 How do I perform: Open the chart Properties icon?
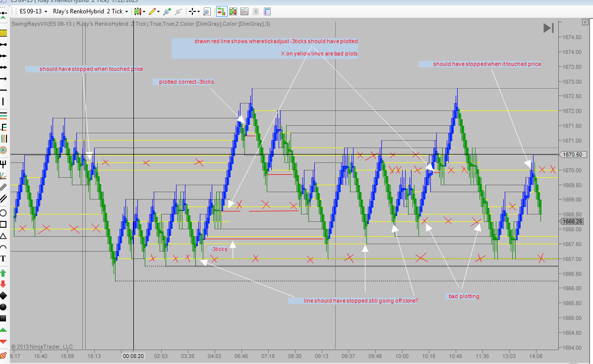click(x=267, y=11)
